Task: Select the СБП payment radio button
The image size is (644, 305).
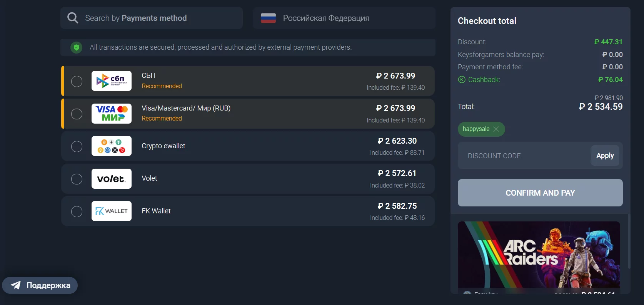Action: (x=77, y=81)
